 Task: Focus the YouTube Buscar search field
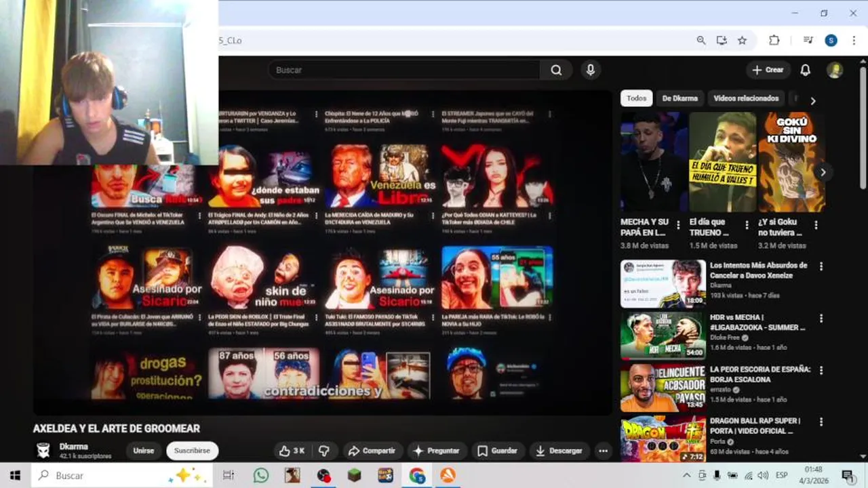click(x=404, y=70)
